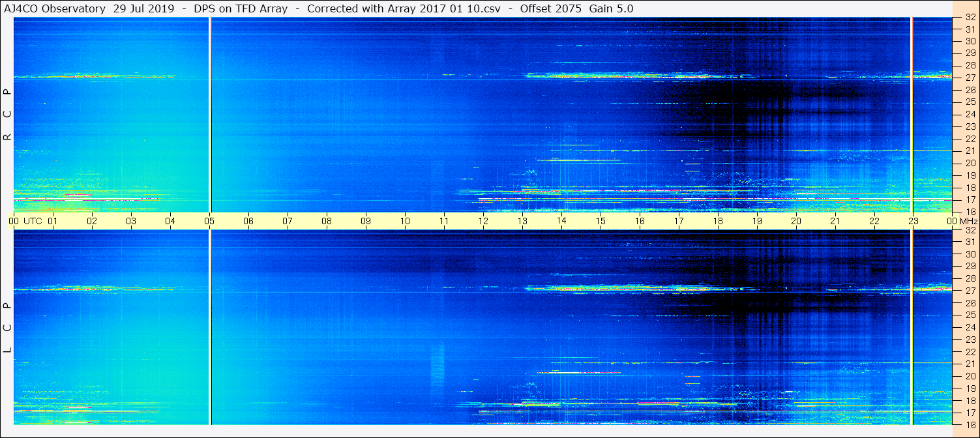
Task: Click the 20 MHz label of the LCP panel
Action: pyautogui.click(x=970, y=376)
